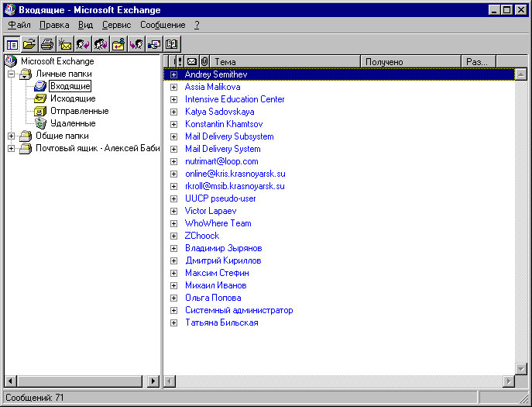Viewport: 532px width, 407px height.
Task: Select the Отправленные folder label
Action: (80, 111)
